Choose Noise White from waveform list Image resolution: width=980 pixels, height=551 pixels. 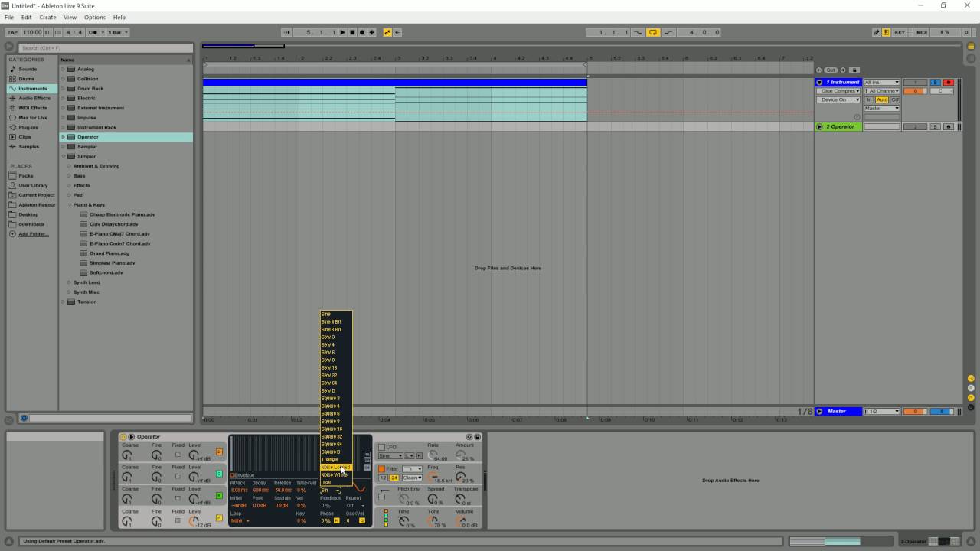click(335, 474)
